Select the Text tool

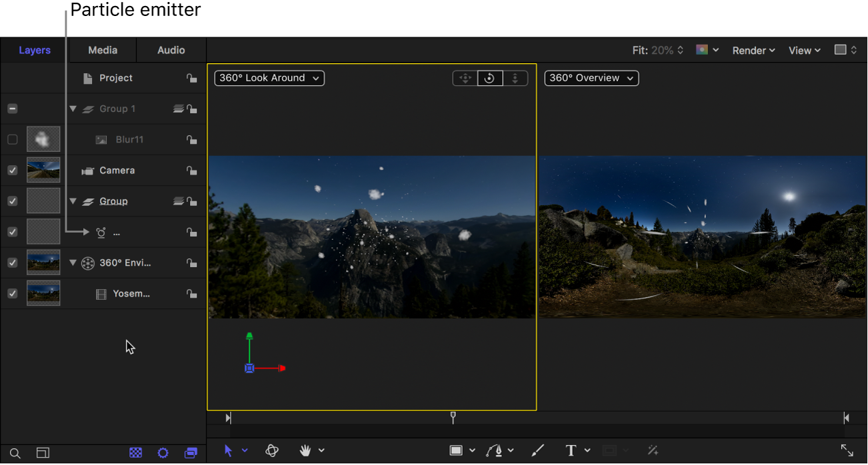(572, 450)
